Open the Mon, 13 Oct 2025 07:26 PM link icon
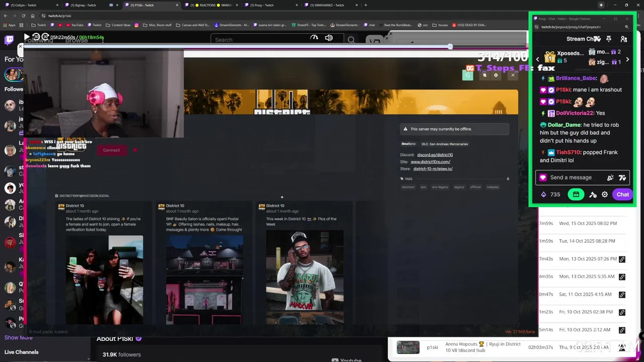This screenshot has height=362, width=644. tap(622, 259)
